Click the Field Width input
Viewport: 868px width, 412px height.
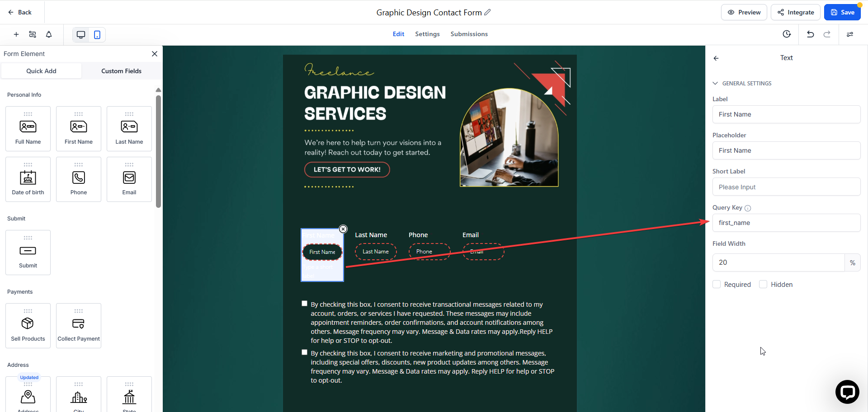[778, 262]
